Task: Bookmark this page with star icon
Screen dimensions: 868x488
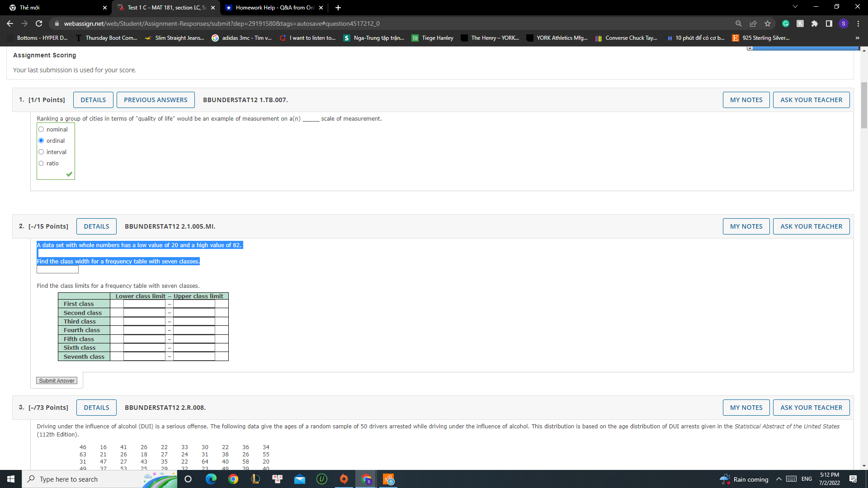Action: point(768,23)
